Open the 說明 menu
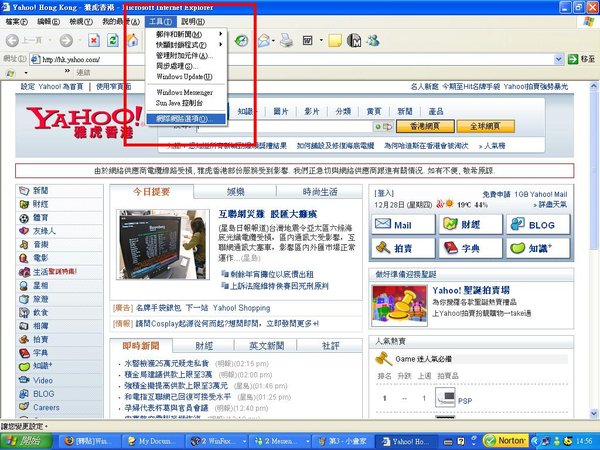Screen dimensions: 600x450 click(x=193, y=22)
